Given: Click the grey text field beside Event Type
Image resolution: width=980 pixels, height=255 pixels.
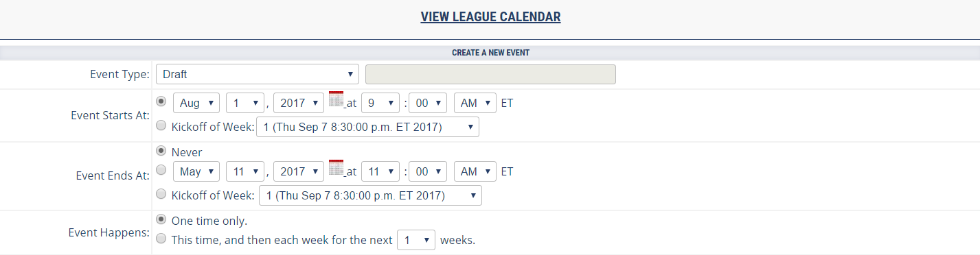Looking at the screenshot, I should pos(490,74).
